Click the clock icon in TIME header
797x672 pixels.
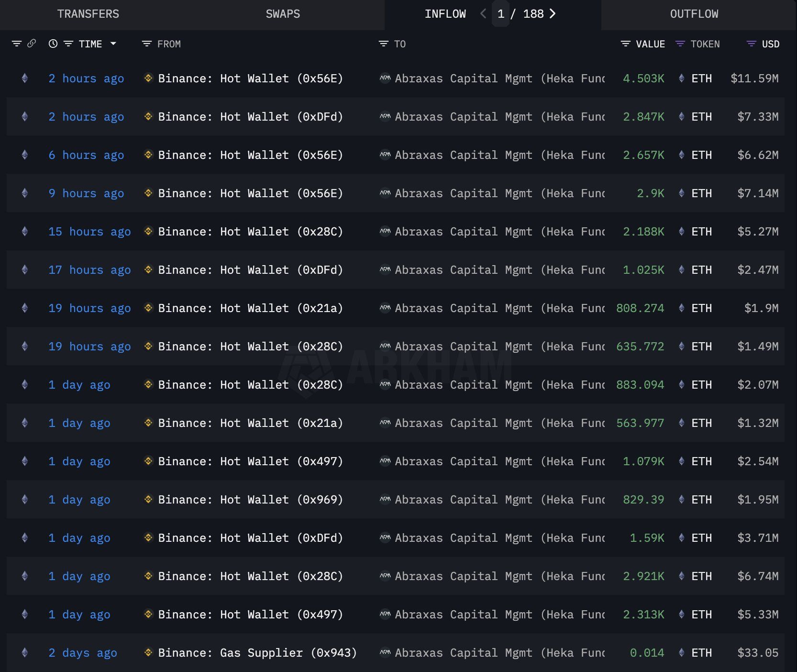click(53, 44)
